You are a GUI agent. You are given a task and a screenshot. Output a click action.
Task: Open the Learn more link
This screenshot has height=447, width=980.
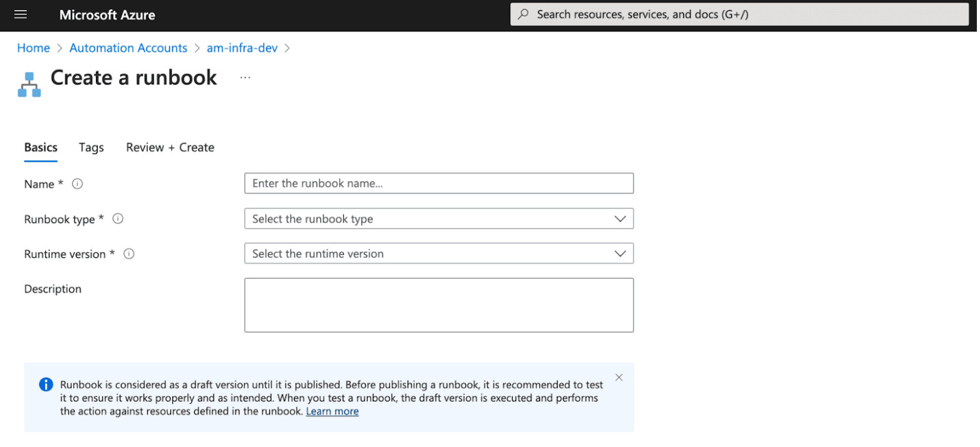[x=332, y=412]
